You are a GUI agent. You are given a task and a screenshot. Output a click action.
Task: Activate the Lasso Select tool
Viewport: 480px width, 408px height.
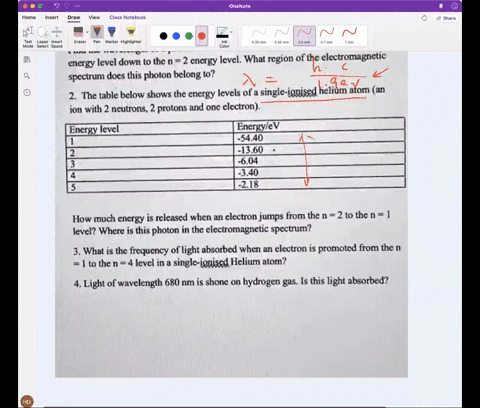tap(42, 36)
